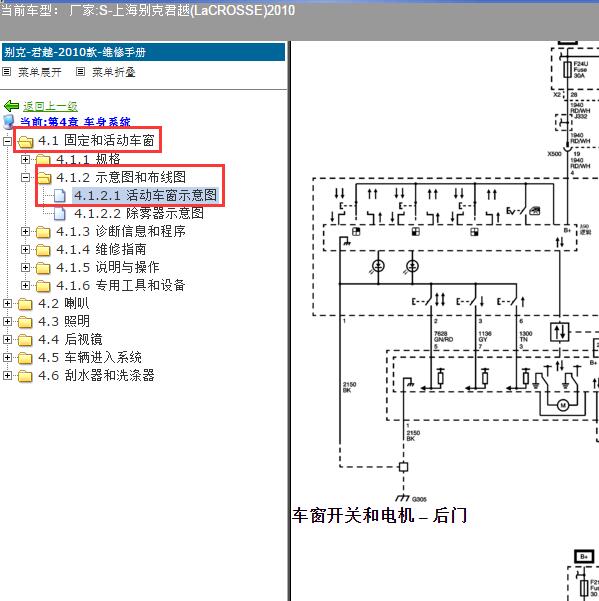Click the computer icon beside 当前:第4章
The width and height of the screenshot is (599, 601).
click(x=8, y=121)
